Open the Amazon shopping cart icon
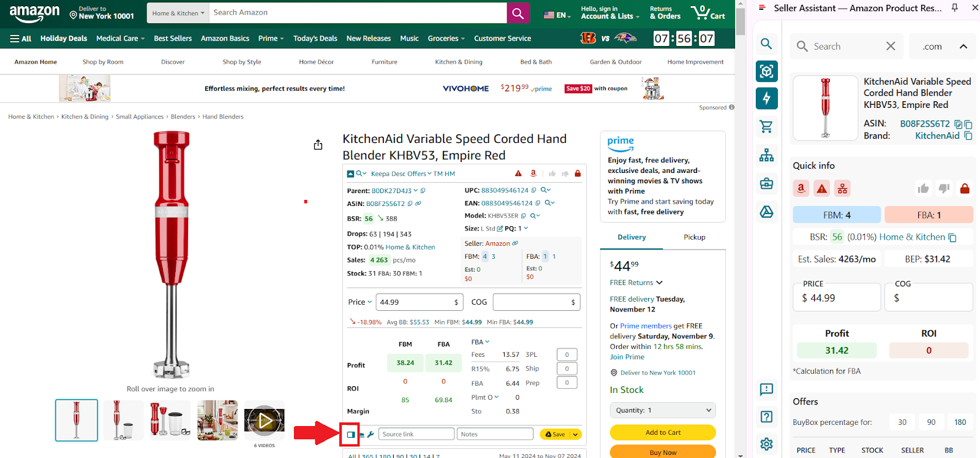 tap(708, 12)
